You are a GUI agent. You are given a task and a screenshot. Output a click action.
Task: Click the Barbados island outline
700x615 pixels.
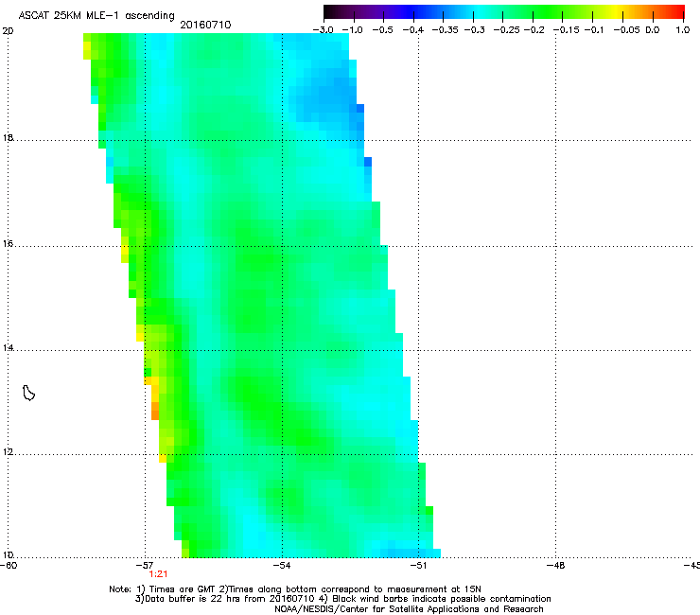pyautogui.click(x=28, y=393)
